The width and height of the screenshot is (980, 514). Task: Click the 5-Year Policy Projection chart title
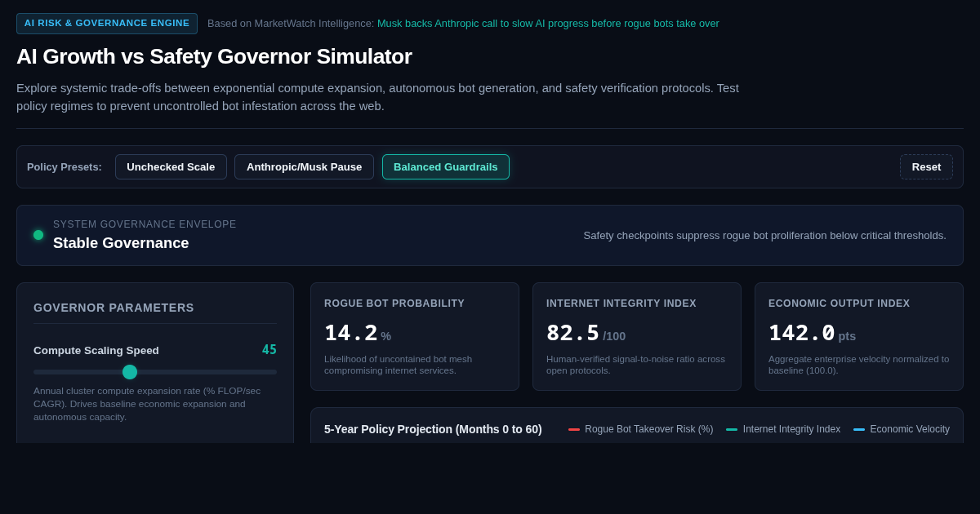[433, 429]
